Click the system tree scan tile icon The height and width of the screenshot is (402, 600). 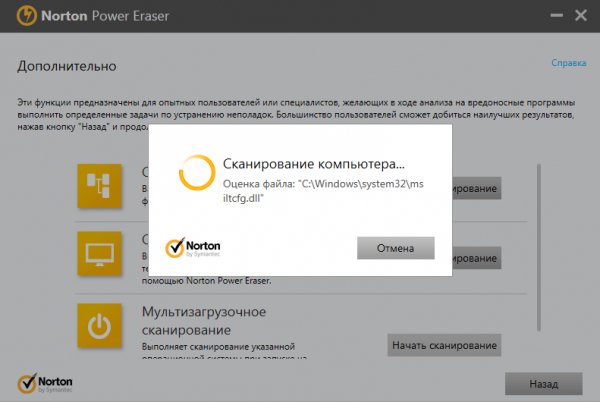99,186
